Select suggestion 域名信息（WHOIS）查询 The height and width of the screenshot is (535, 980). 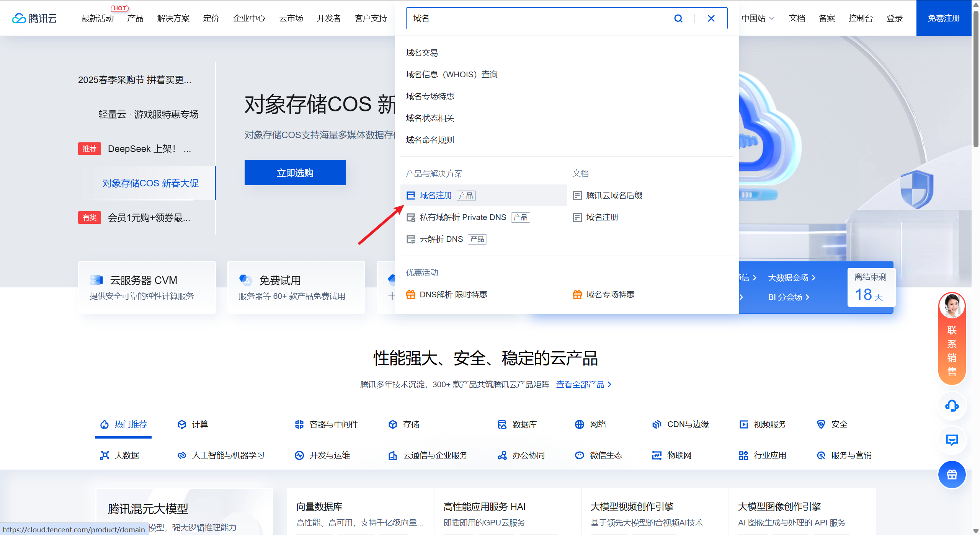pos(452,74)
